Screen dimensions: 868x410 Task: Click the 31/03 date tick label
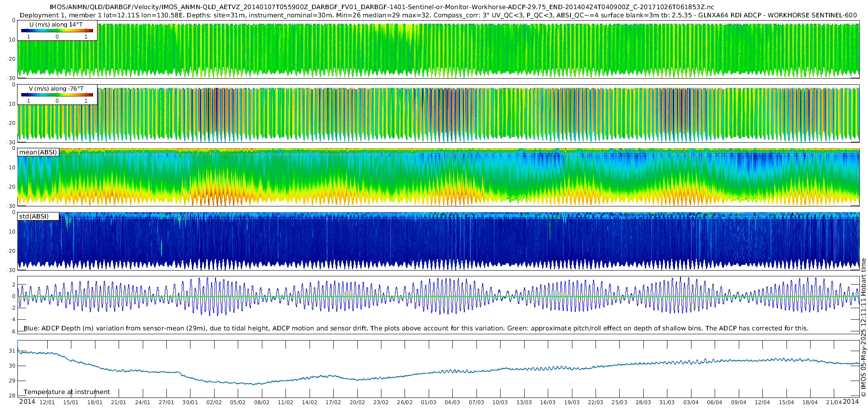coord(667,402)
